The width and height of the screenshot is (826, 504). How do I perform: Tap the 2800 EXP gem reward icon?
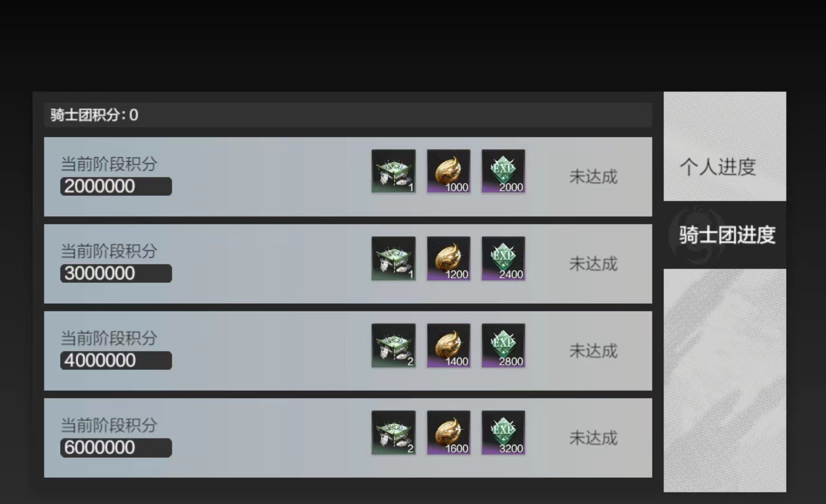click(503, 345)
